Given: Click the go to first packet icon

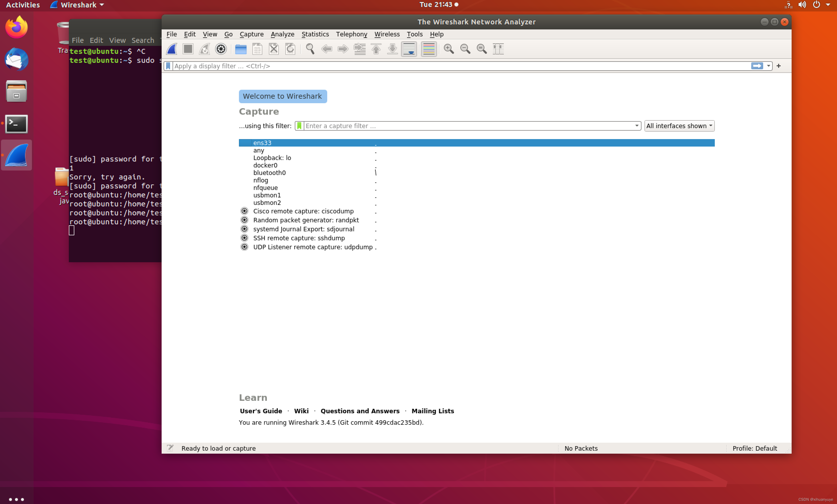Looking at the screenshot, I should pos(376,49).
